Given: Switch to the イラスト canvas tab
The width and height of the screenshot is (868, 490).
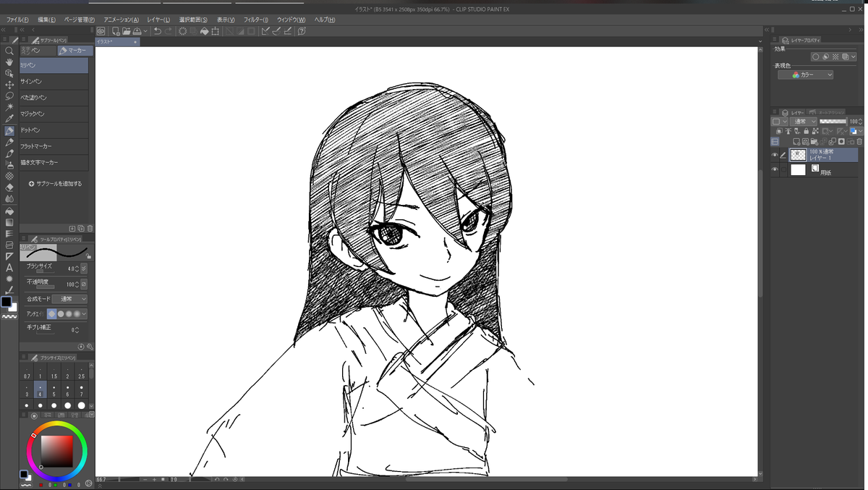Looking at the screenshot, I should (x=117, y=42).
